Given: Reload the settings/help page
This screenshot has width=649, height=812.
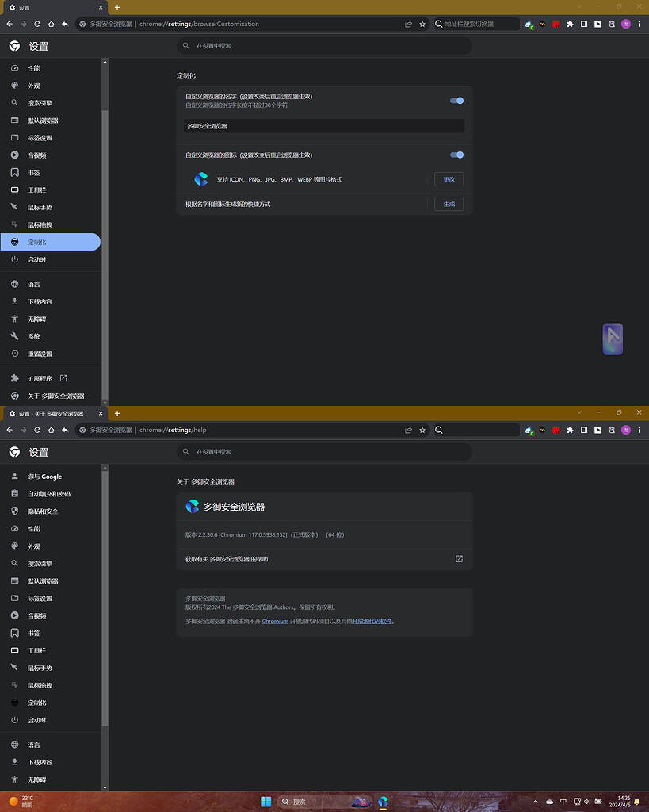Looking at the screenshot, I should (x=37, y=430).
